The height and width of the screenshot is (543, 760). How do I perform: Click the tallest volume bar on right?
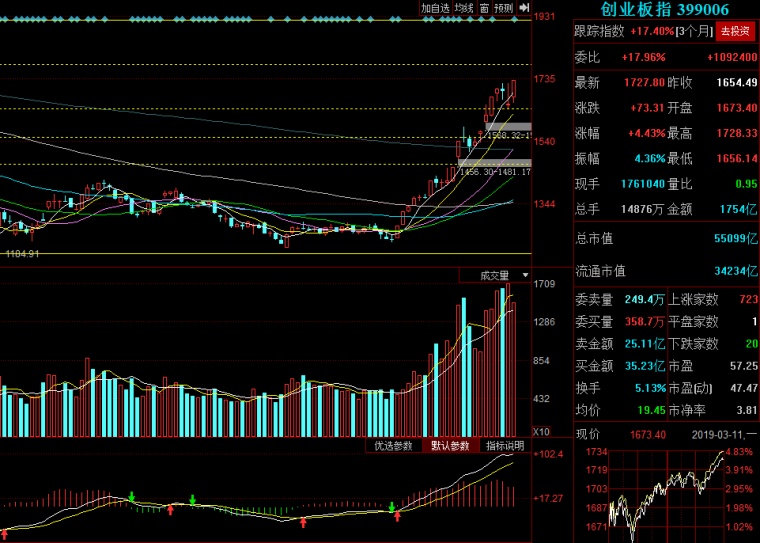point(508,360)
